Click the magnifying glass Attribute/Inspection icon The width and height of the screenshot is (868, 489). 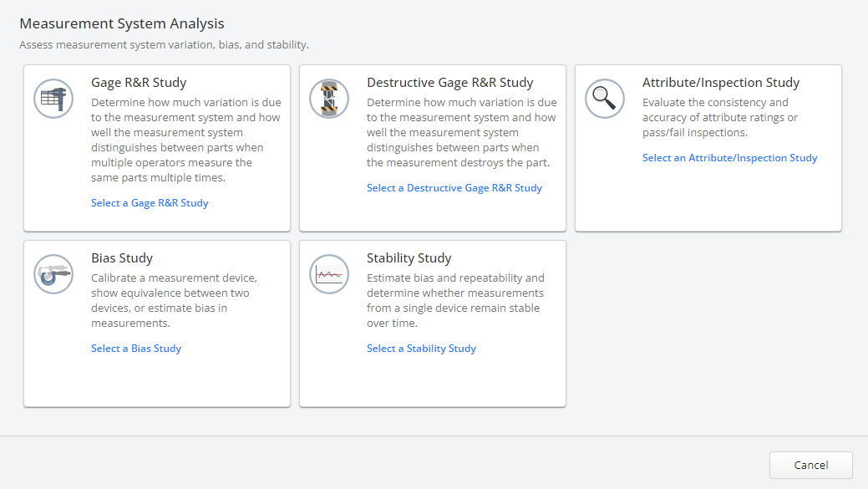[604, 98]
